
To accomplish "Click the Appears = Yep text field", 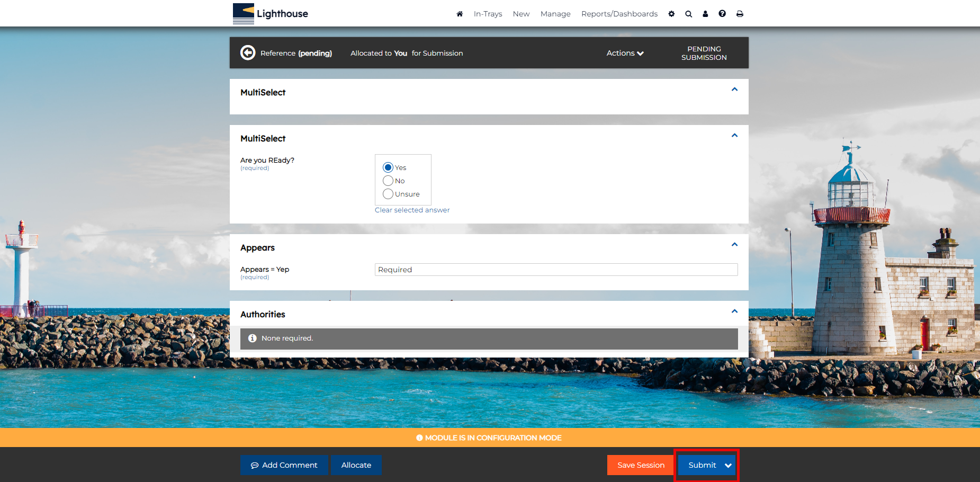I will pyautogui.click(x=556, y=270).
